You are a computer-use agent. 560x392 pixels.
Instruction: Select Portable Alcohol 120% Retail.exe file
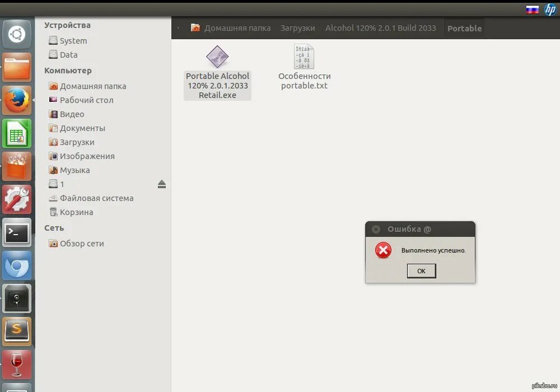(217, 72)
